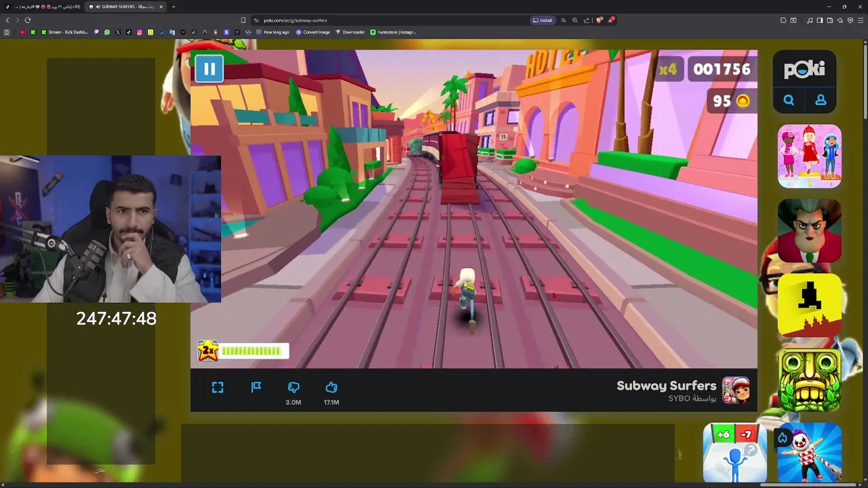Open the Temple Run game thumbnail
868x488 pixels.
point(810,380)
